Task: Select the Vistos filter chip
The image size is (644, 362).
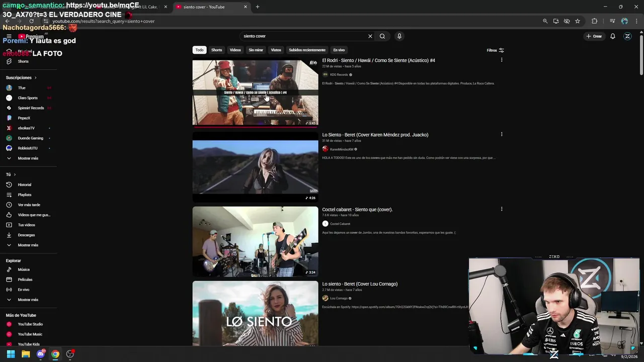Action: click(x=276, y=50)
